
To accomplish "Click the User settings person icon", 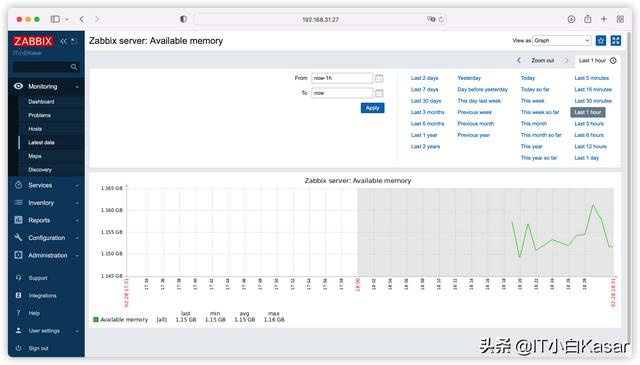I will 18,330.
